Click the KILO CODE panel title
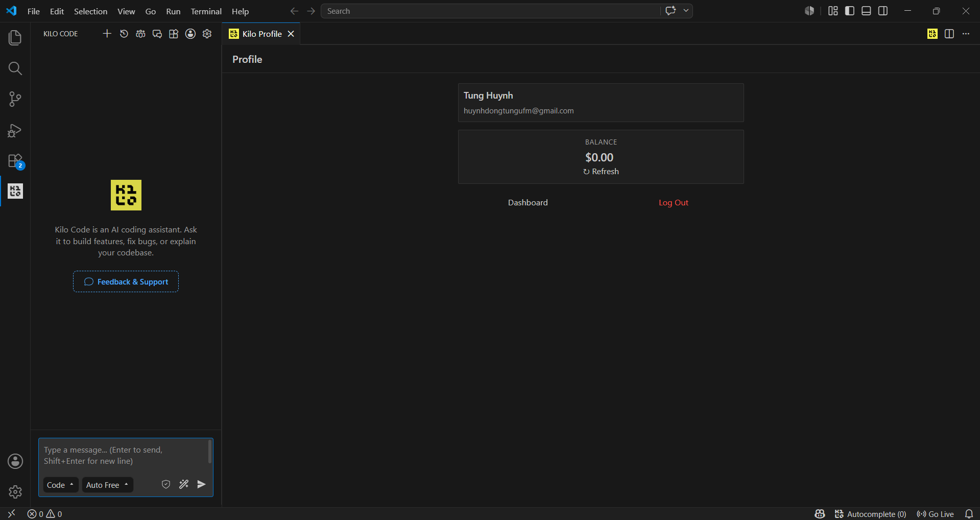The width and height of the screenshot is (980, 520). (61, 34)
